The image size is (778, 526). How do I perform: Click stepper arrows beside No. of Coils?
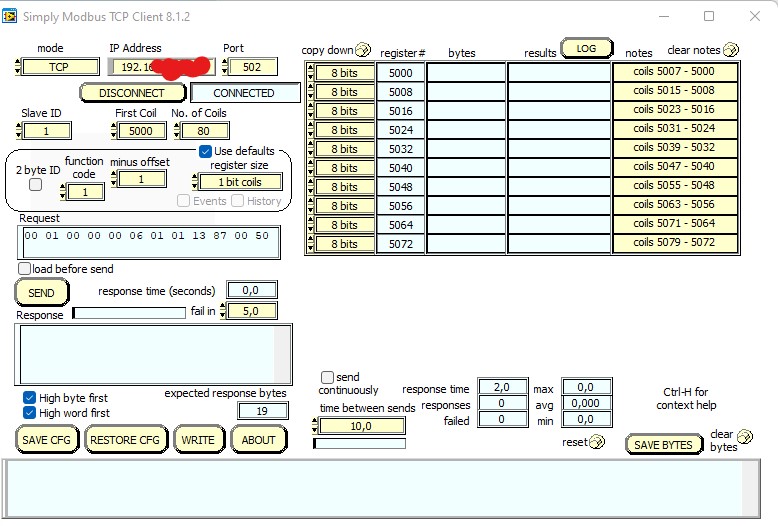click(178, 131)
